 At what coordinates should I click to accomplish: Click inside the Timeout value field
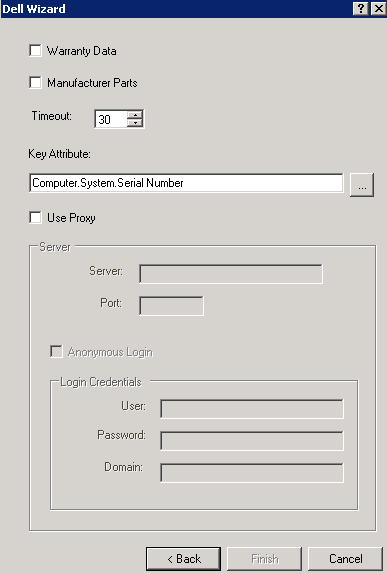[x=111, y=119]
